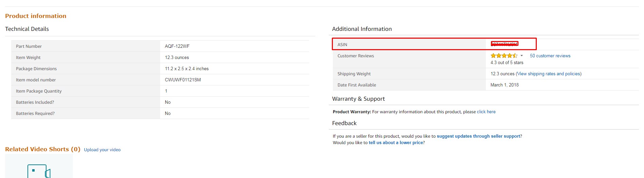Click the Warranty & Support heading

click(358, 99)
